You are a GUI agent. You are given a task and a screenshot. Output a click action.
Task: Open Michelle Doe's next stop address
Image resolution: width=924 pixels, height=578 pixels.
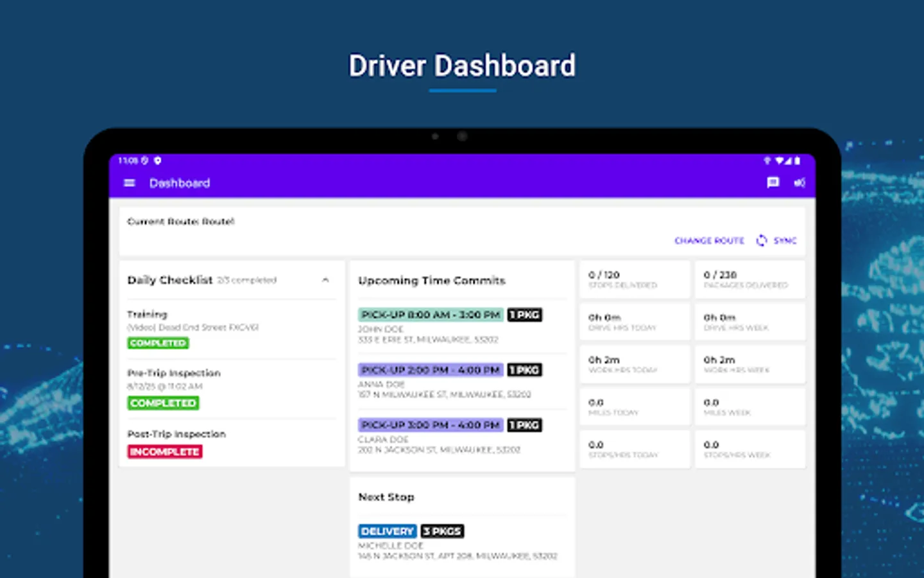pos(458,556)
